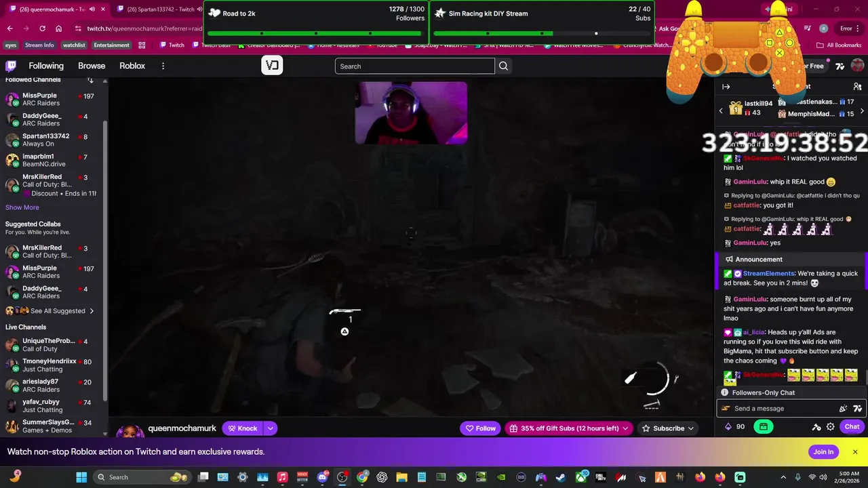Click the Twitch search field

click(x=414, y=66)
